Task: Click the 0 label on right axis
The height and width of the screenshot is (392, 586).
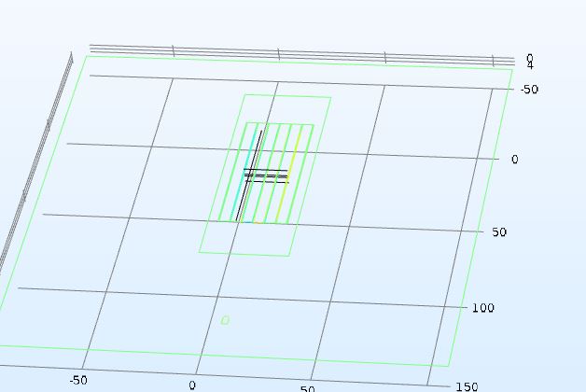Action: (x=514, y=160)
